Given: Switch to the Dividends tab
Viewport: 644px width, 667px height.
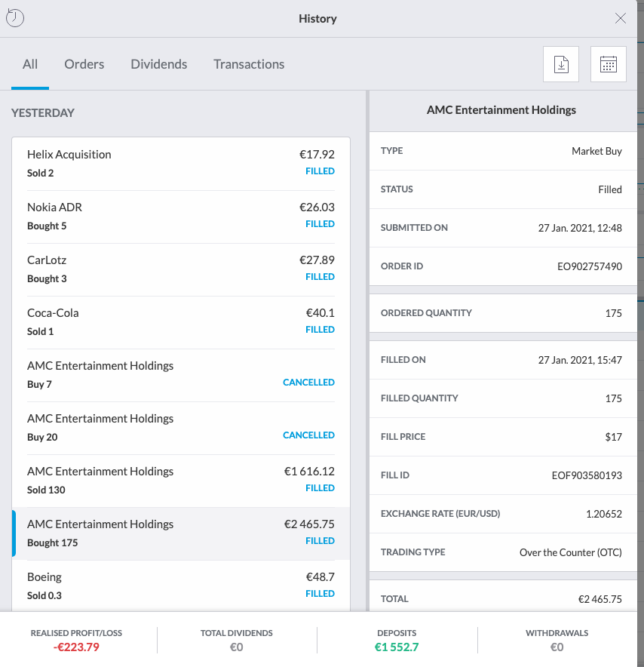Looking at the screenshot, I should click(158, 64).
